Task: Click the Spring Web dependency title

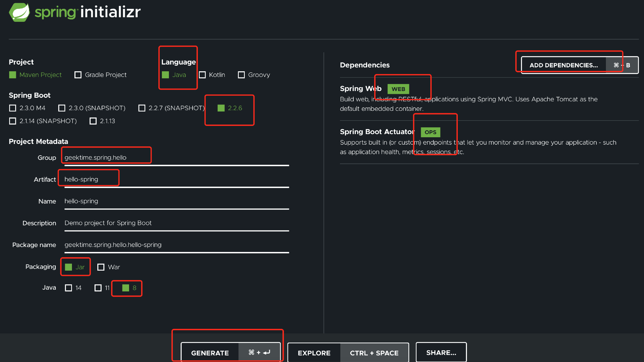Action: pyautogui.click(x=361, y=89)
